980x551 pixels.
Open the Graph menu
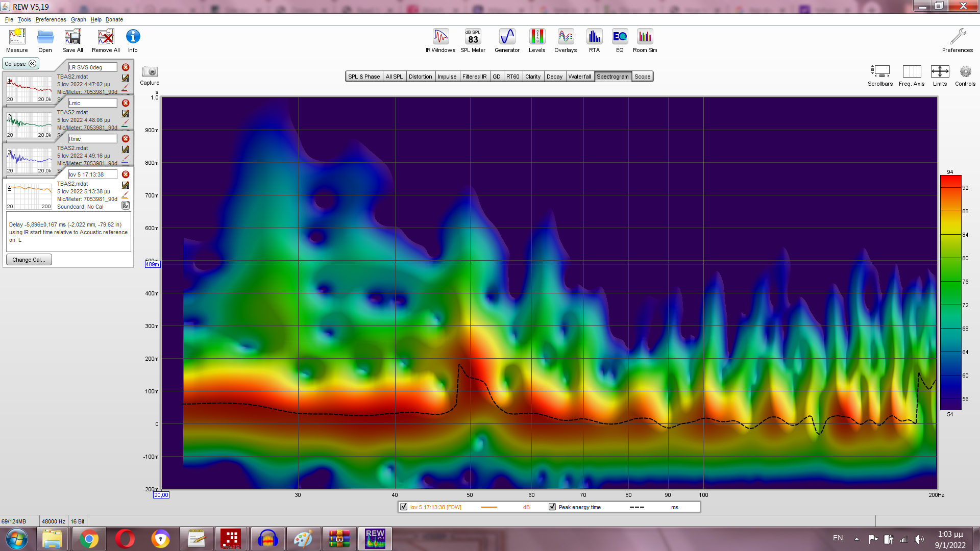coord(78,19)
